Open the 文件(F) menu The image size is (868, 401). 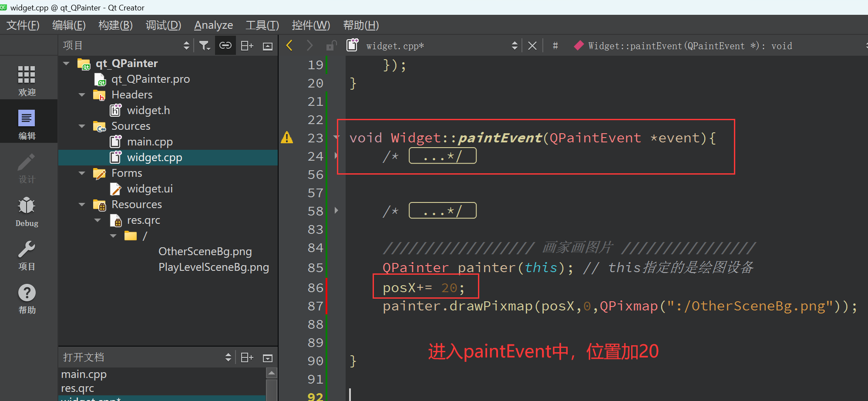(x=23, y=25)
